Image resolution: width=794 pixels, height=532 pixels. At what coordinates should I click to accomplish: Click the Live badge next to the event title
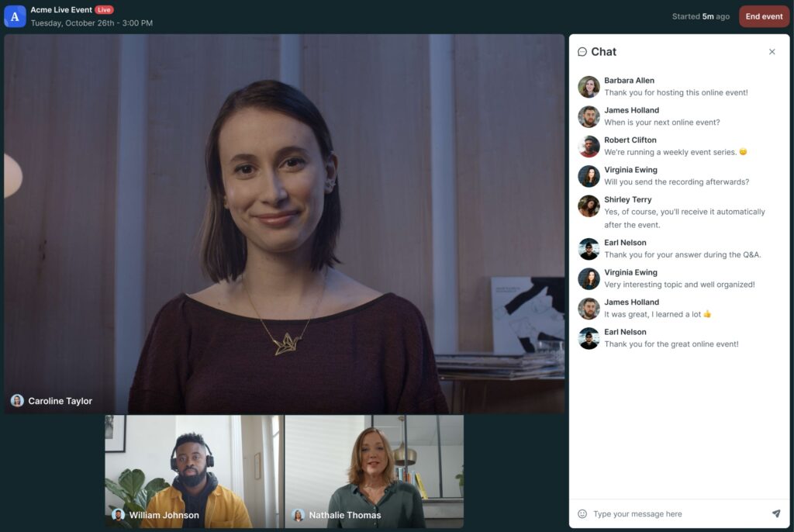coord(104,9)
